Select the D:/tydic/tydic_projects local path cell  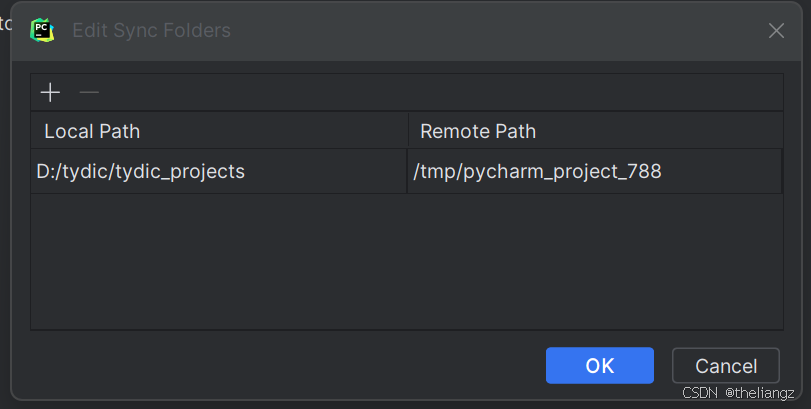[219, 171]
